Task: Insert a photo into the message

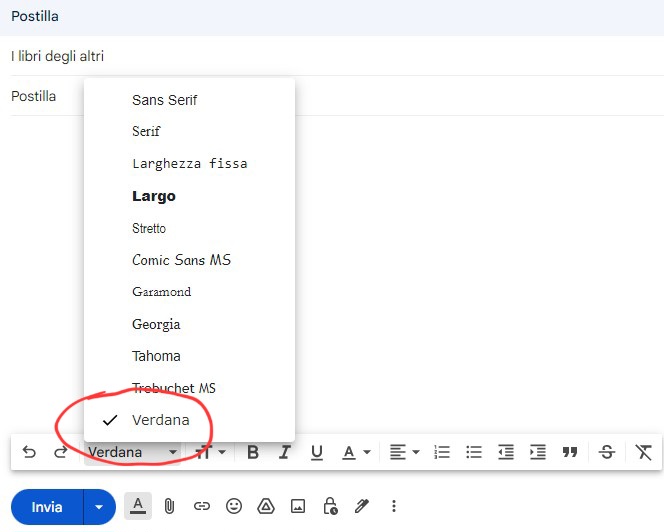Action: tap(298, 506)
